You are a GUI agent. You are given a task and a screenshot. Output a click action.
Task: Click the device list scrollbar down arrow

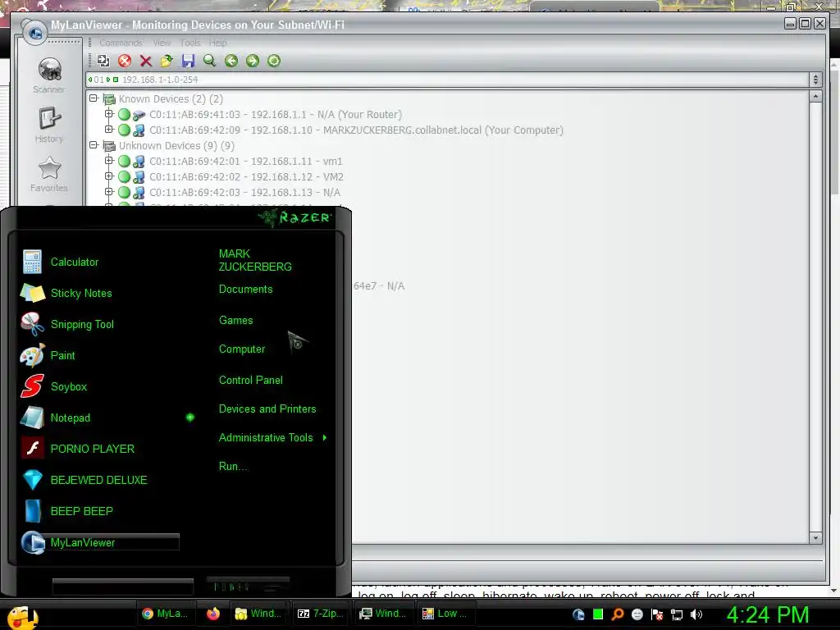coord(815,538)
